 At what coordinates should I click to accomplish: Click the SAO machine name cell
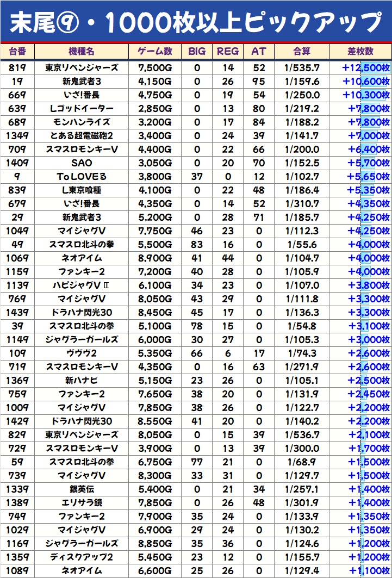pos(82,163)
